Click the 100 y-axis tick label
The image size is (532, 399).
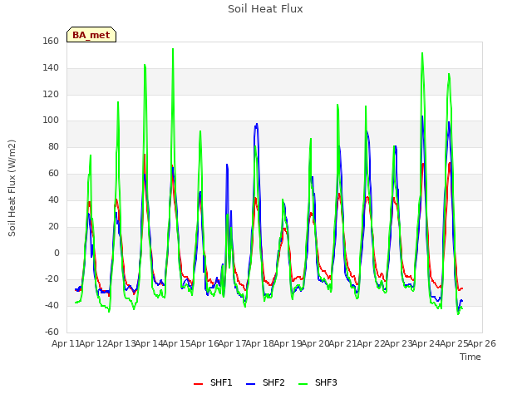coord(51,120)
